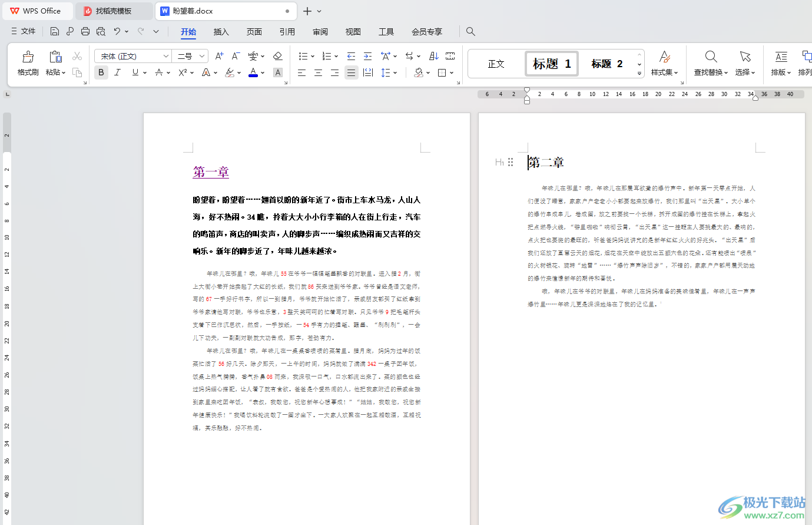Open the borders dropdown arrow

[x=452, y=73]
